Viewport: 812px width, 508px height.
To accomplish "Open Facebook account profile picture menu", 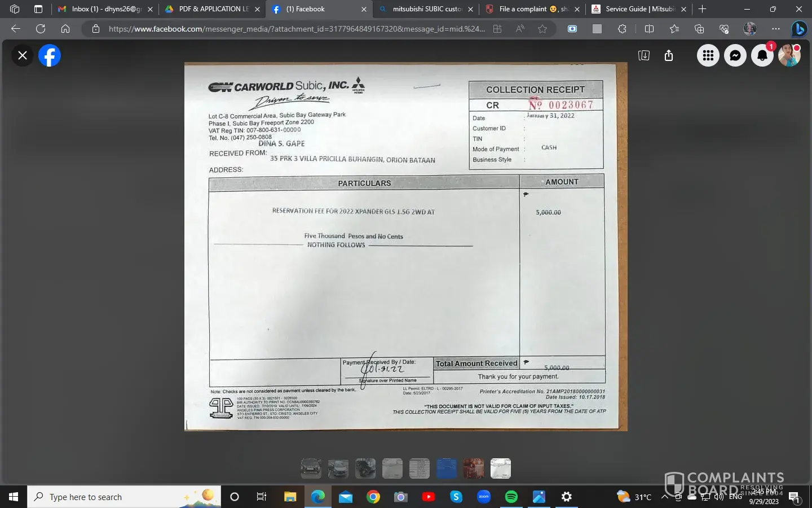I will point(789,55).
